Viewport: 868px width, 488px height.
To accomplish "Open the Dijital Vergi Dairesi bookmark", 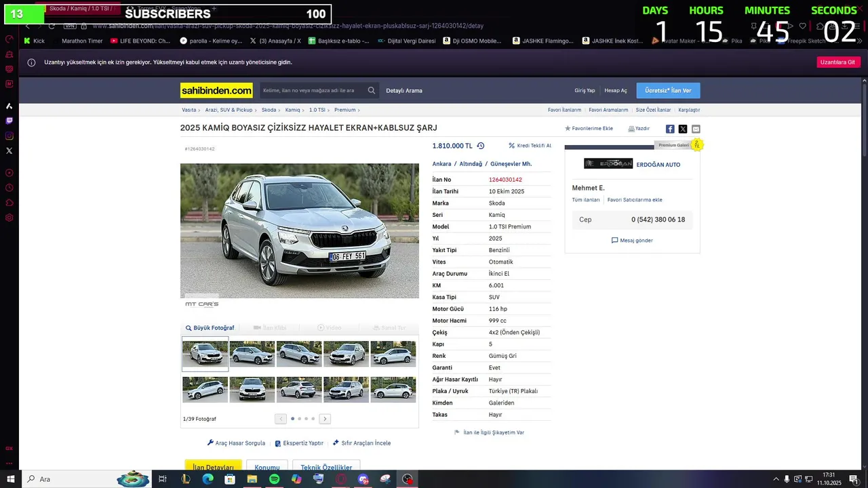I will 406,41.
